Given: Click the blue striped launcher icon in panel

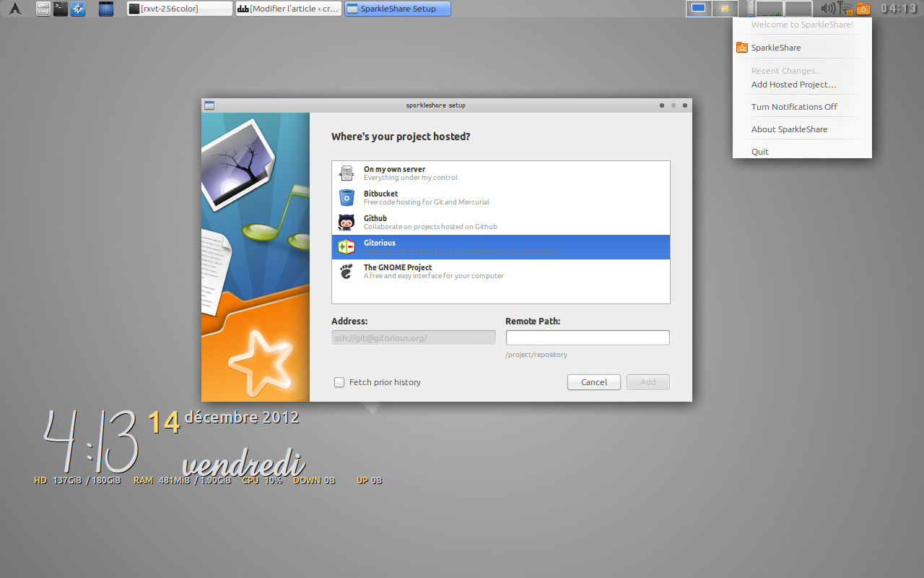Looking at the screenshot, I should (106, 9).
